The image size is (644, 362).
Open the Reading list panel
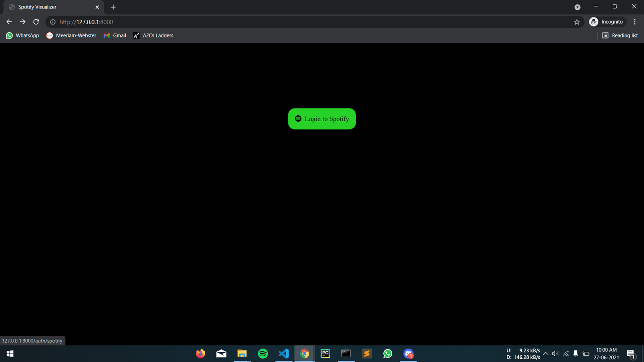click(x=620, y=35)
